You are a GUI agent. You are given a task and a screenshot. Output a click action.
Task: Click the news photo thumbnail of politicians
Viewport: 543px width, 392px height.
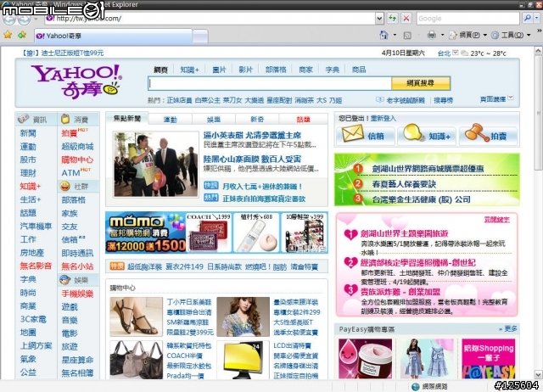(155, 164)
